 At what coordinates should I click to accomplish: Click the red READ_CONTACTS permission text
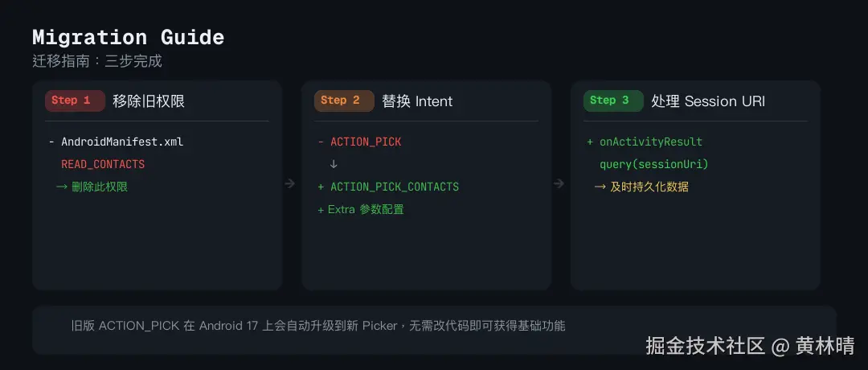pos(103,164)
